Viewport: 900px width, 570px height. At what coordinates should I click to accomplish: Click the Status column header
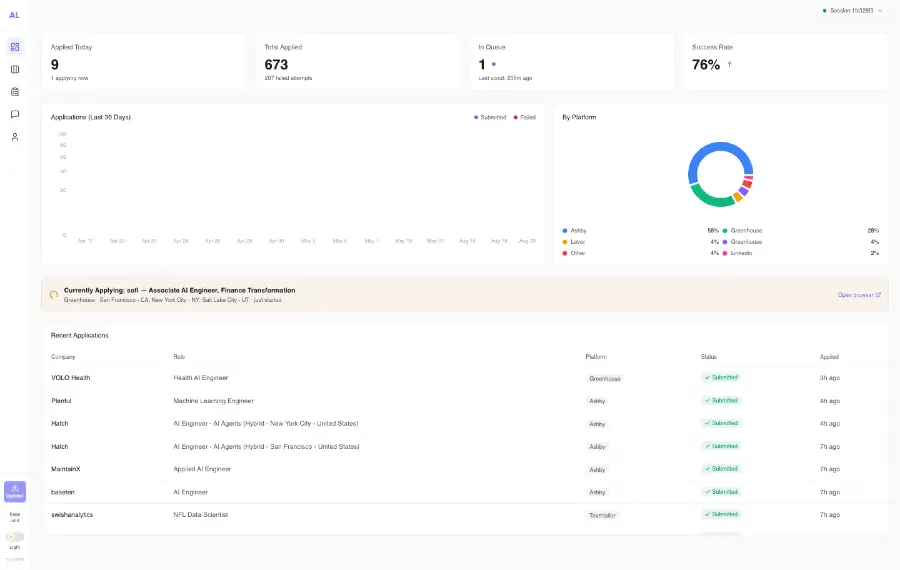click(x=709, y=357)
